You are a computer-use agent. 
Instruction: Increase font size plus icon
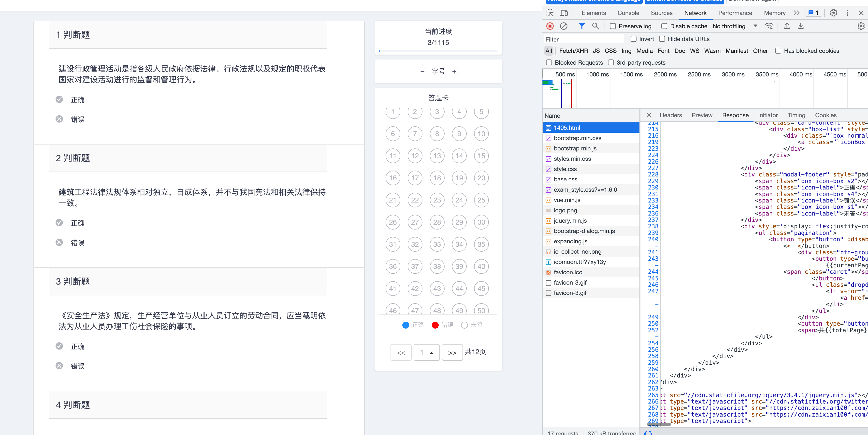point(454,72)
